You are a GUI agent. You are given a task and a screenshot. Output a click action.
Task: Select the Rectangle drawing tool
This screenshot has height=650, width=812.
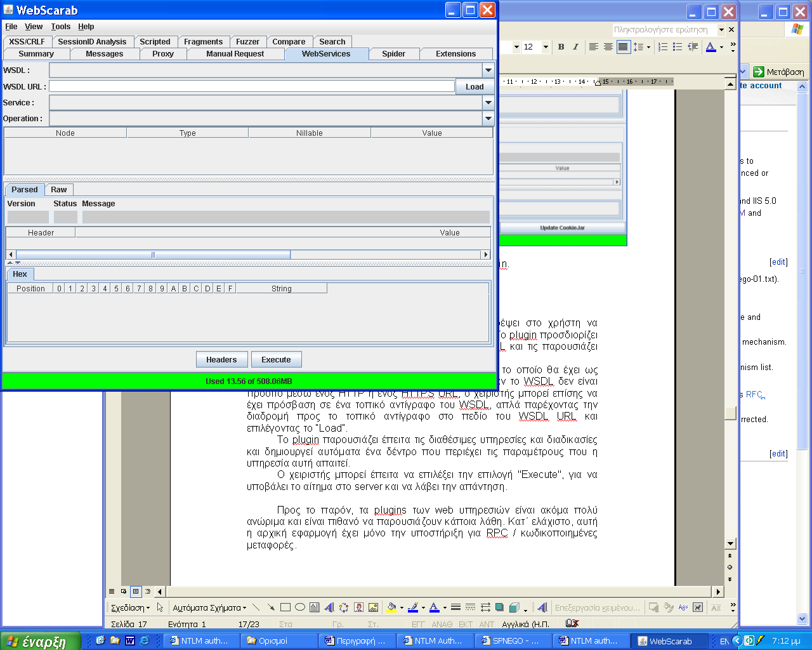pos(285,607)
